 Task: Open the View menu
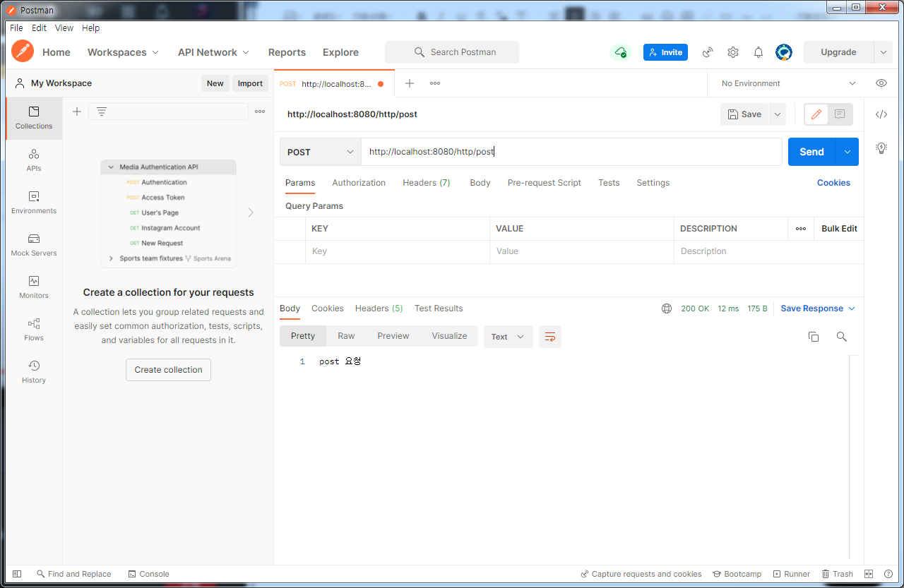point(64,28)
